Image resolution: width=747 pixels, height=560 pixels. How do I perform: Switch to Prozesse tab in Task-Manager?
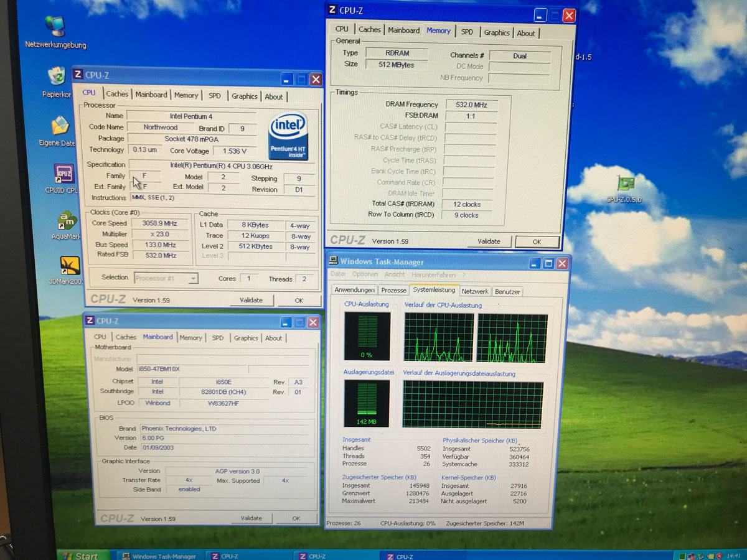(393, 291)
